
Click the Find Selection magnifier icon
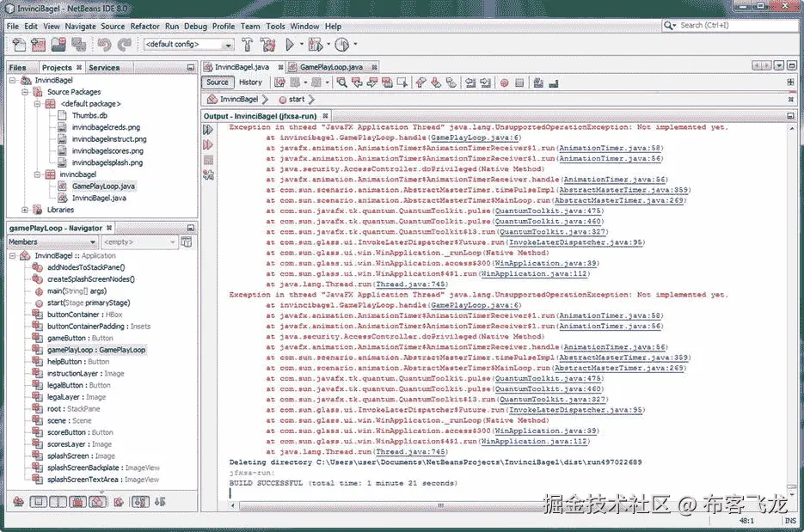(342, 83)
